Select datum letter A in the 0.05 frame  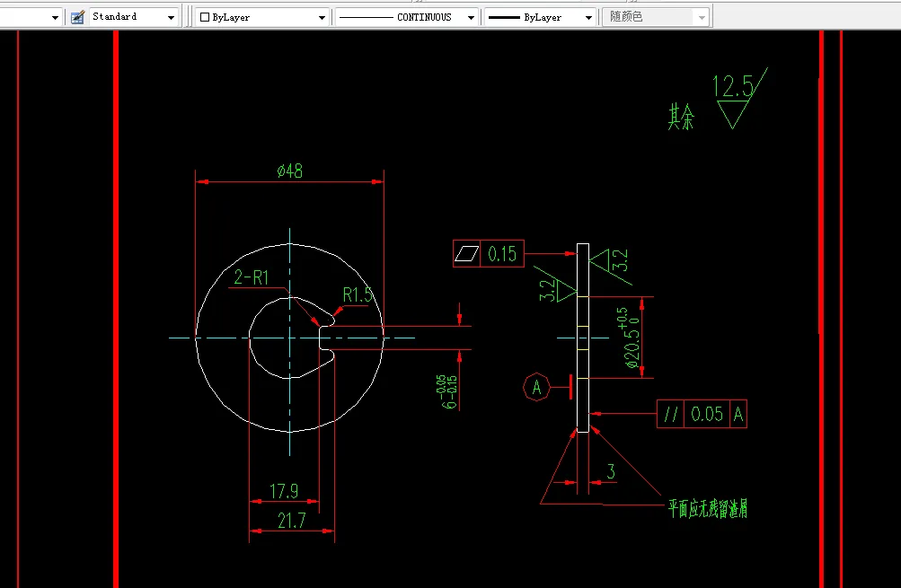click(738, 414)
